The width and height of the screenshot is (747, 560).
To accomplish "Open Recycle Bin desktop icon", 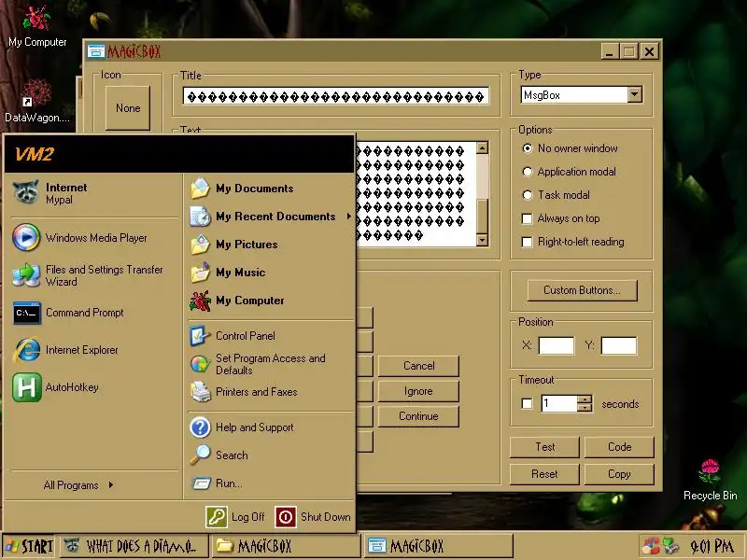I will [x=710, y=471].
